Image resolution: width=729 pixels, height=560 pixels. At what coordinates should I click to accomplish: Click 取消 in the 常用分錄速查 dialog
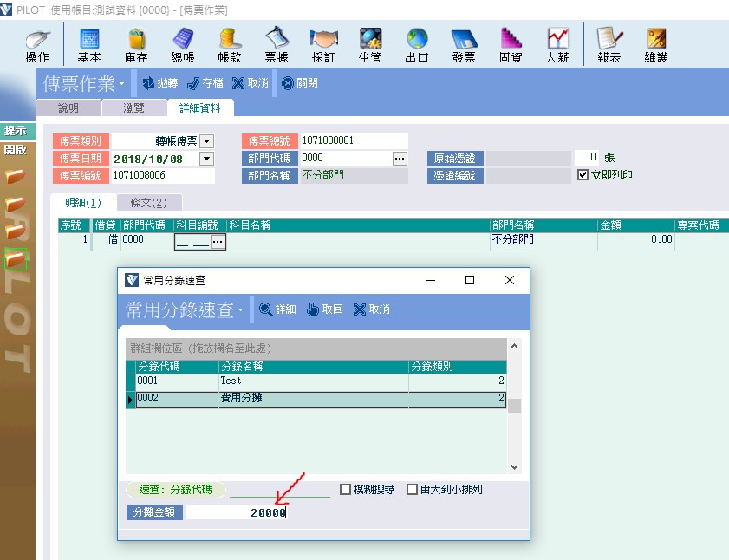point(372,309)
